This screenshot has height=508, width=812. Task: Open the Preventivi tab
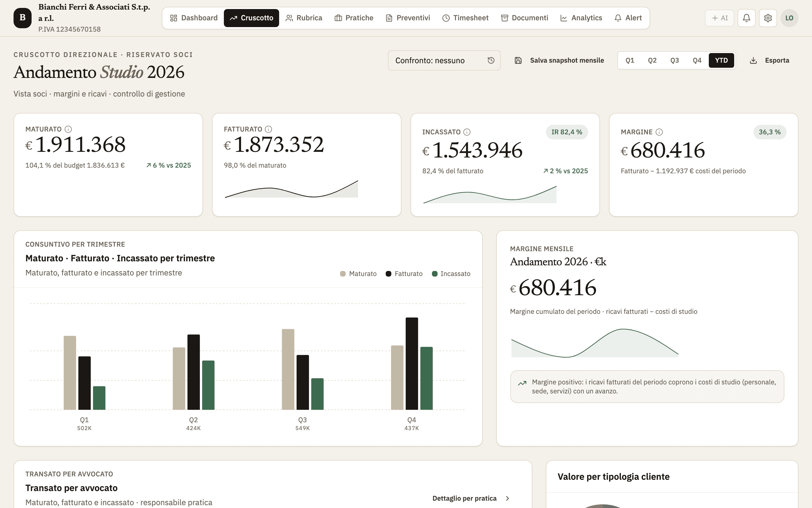point(408,18)
